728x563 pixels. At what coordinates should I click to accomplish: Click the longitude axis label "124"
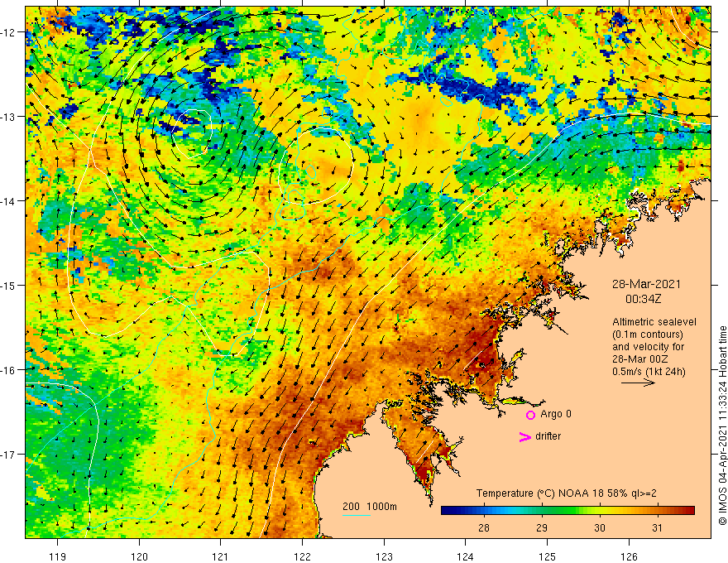coord(465,556)
